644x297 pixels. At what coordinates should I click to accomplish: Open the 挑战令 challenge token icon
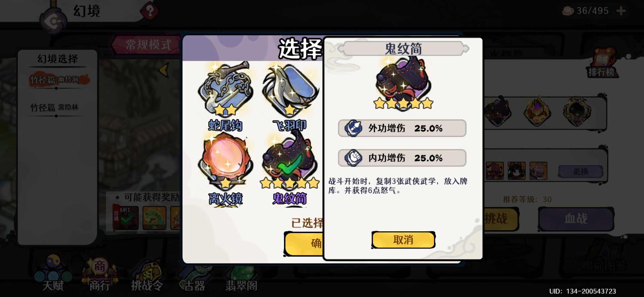pos(147,276)
